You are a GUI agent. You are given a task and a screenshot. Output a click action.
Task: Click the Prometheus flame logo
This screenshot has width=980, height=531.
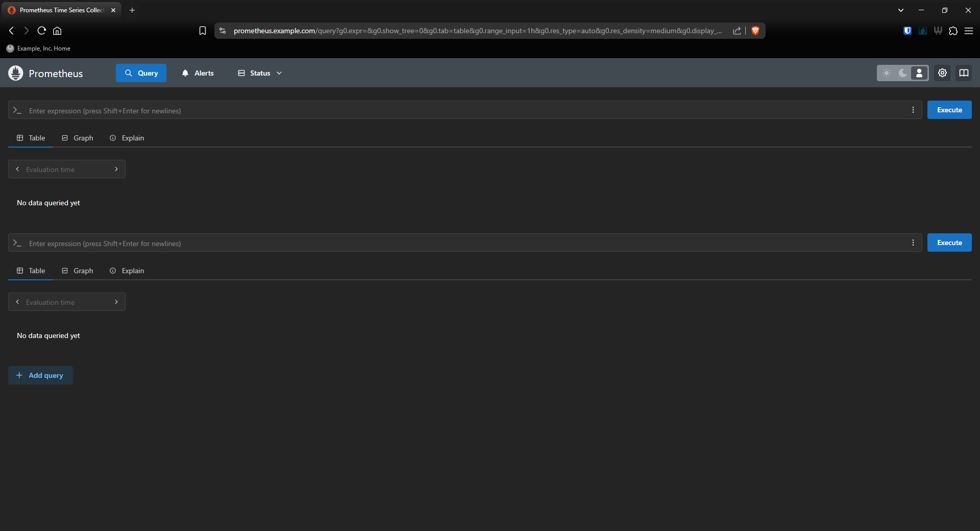point(16,73)
